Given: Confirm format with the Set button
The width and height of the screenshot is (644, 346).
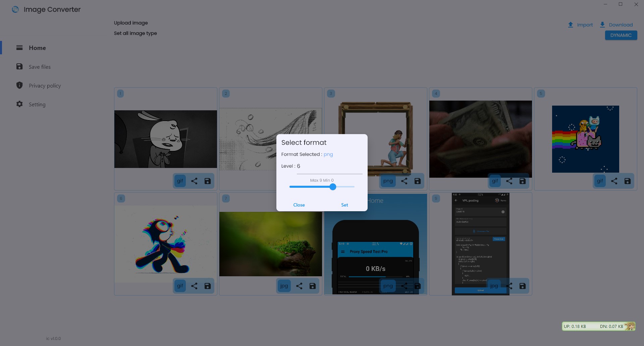Looking at the screenshot, I should tap(344, 205).
